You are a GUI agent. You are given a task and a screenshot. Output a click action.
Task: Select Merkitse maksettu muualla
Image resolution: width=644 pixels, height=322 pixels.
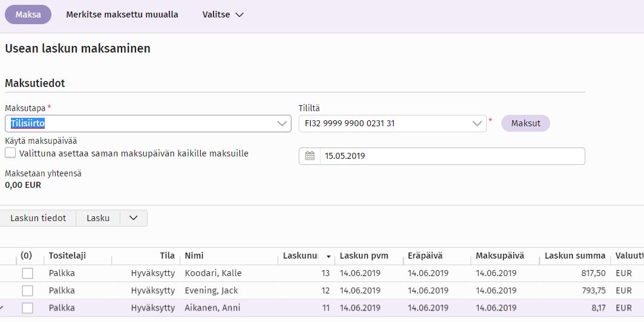click(x=122, y=14)
